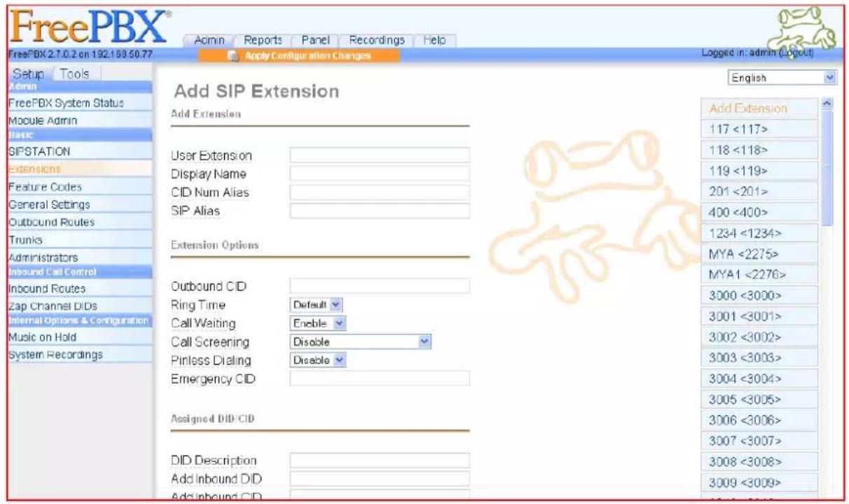
Task: Select extension 3009 <3009>
Action: point(759,482)
